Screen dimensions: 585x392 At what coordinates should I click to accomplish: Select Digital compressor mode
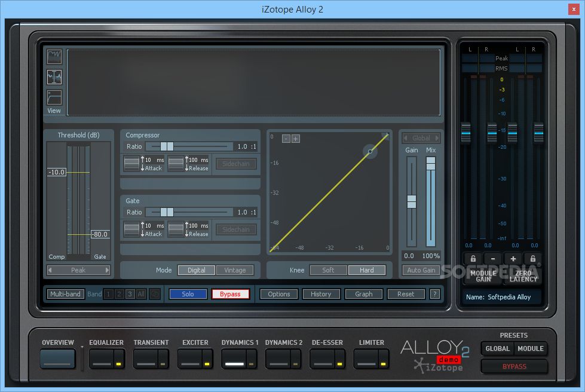click(196, 270)
